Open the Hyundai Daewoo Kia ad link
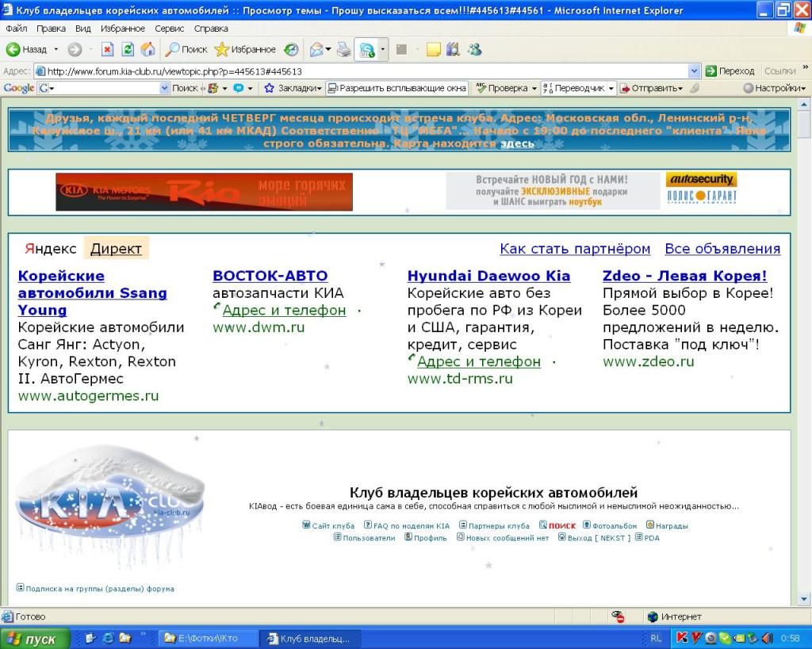This screenshot has height=649, width=812. (488, 276)
